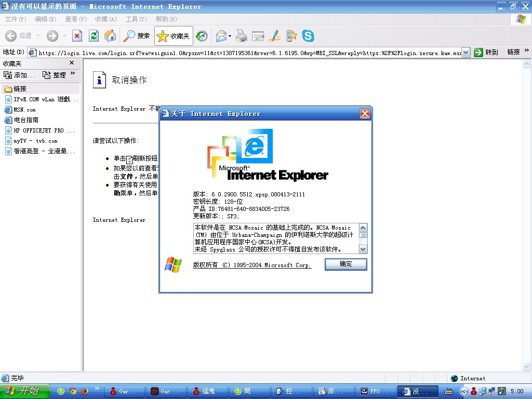Image resolution: width=532 pixels, height=399 pixels.
Task: Close the Favorites side panel
Action: [x=72, y=63]
